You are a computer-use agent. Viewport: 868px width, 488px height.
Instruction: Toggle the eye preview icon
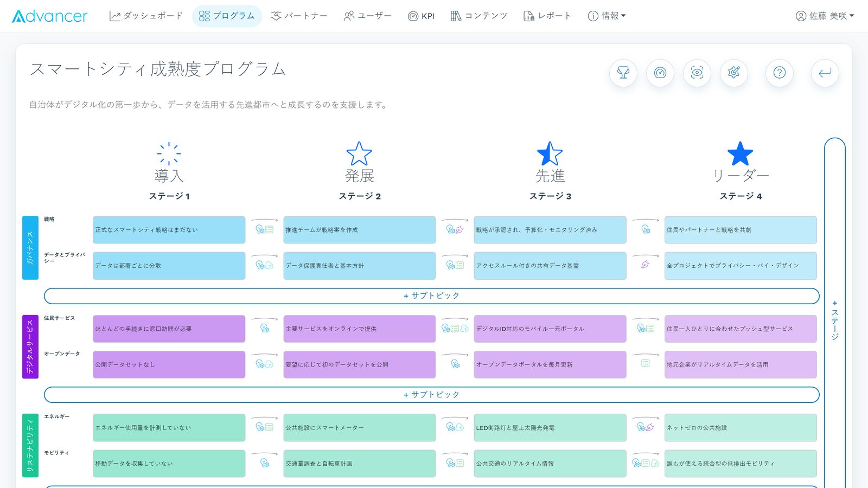click(697, 73)
